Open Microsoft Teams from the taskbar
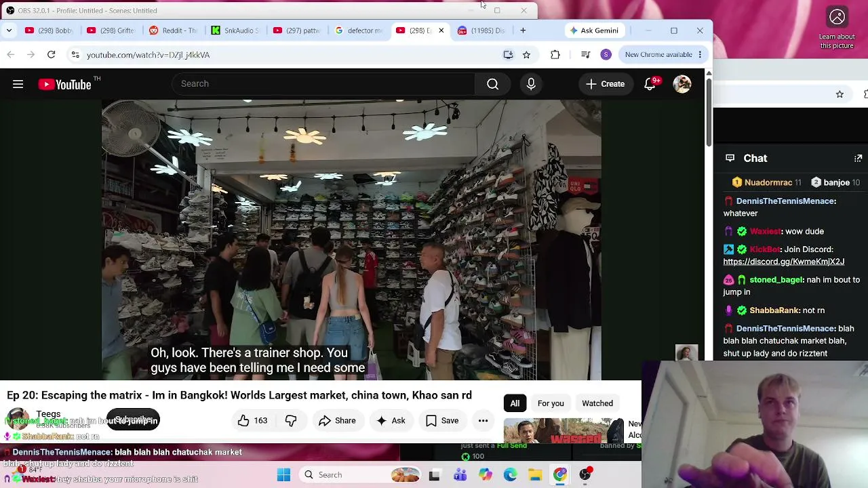The width and height of the screenshot is (868, 488). (460, 474)
